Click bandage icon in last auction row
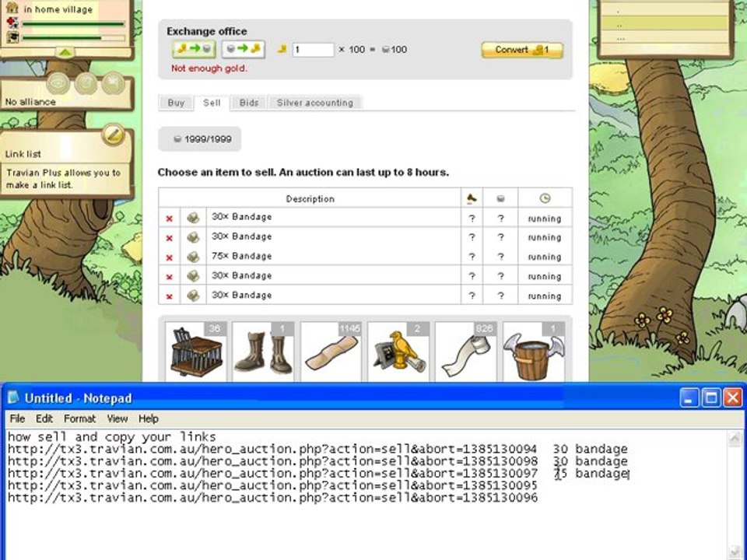Viewport: 747px width, 560px height. 193,296
